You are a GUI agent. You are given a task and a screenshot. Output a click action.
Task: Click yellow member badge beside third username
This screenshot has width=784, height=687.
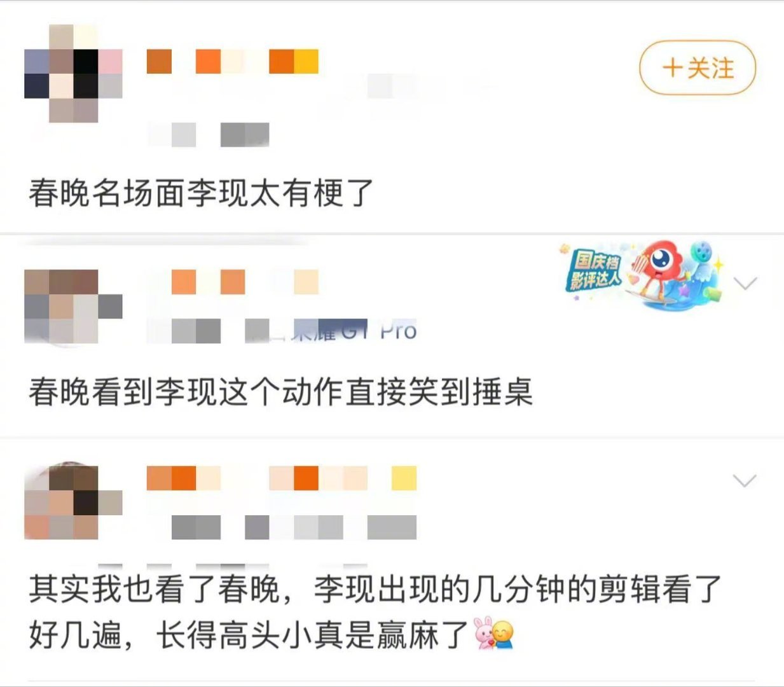click(x=404, y=478)
